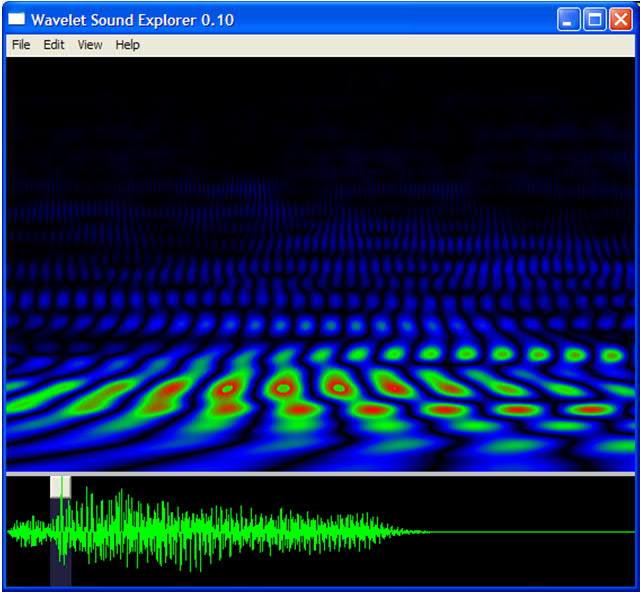Screen dimensions: 640x592
Task: Open the Help menu
Action: coord(127,45)
